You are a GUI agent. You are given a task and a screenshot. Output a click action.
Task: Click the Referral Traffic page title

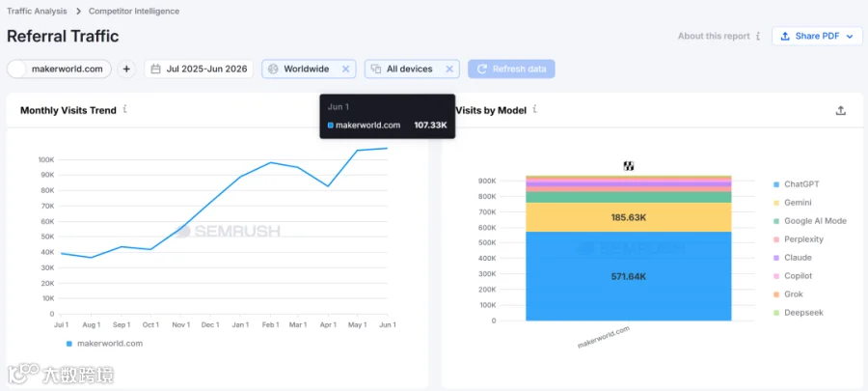(63, 37)
